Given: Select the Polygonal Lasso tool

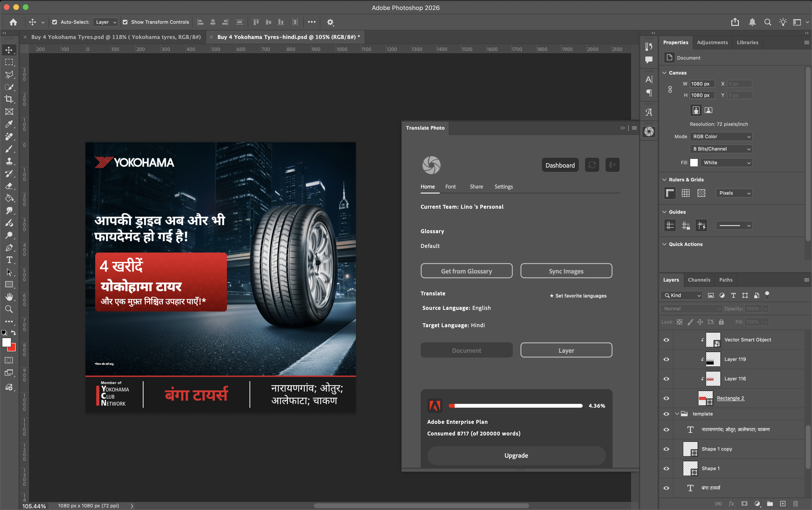Looking at the screenshot, I should coord(9,75).
